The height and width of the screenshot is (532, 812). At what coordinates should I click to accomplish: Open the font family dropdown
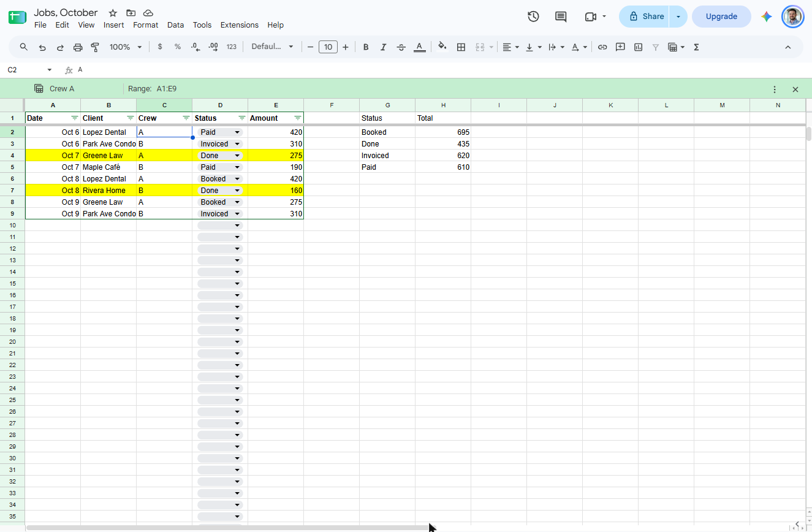coord(273,47)
